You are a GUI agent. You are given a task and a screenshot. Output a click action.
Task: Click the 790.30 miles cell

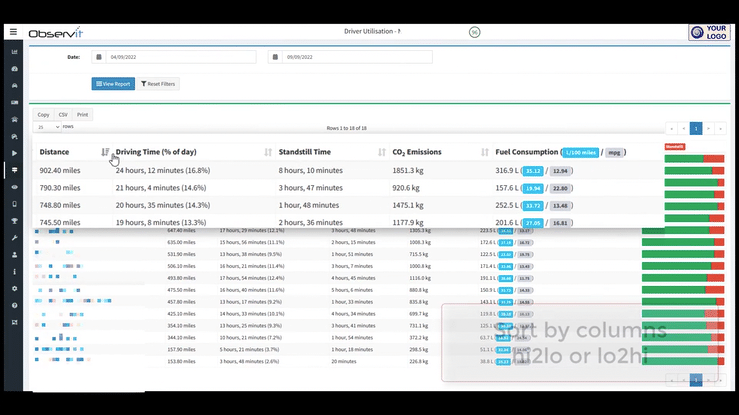(x=60, y=188)
